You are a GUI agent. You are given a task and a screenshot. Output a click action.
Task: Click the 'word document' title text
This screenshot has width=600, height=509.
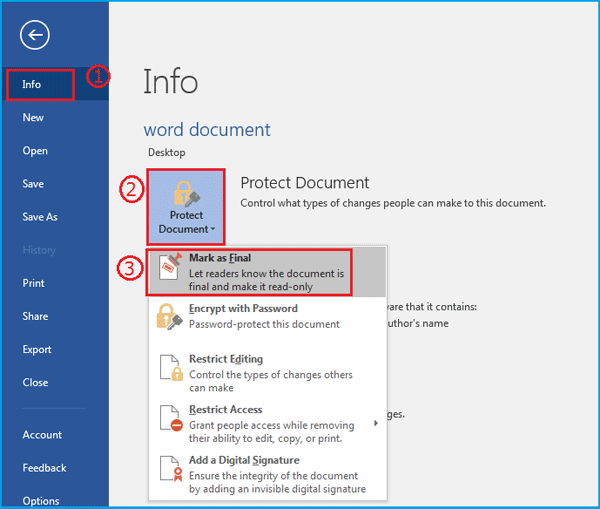click(207, 130)
